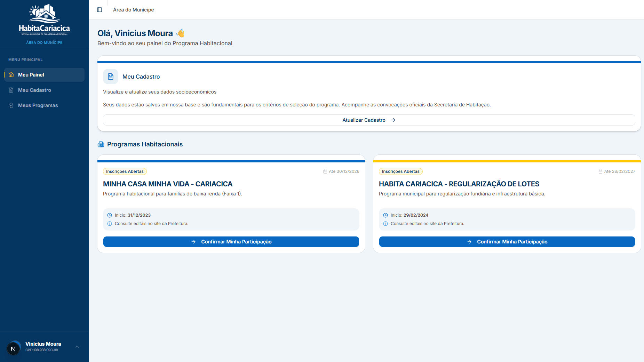
Task: Click clock icon beside Início: 29/02/2024
Action: click(385, 215)
